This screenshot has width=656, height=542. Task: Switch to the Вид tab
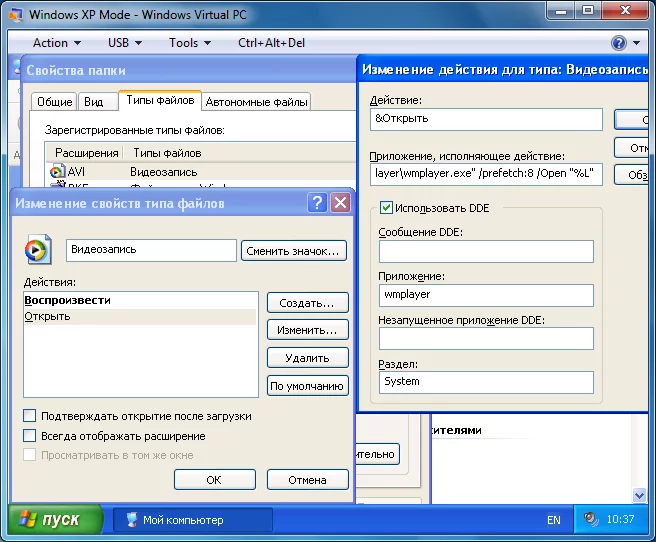tap(97, 102)
